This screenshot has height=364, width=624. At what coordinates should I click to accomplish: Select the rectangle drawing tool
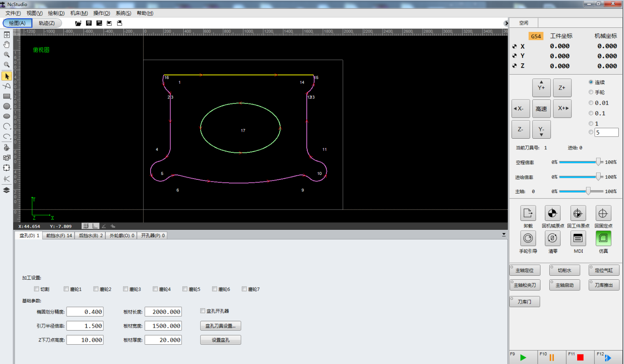(6, 96)
